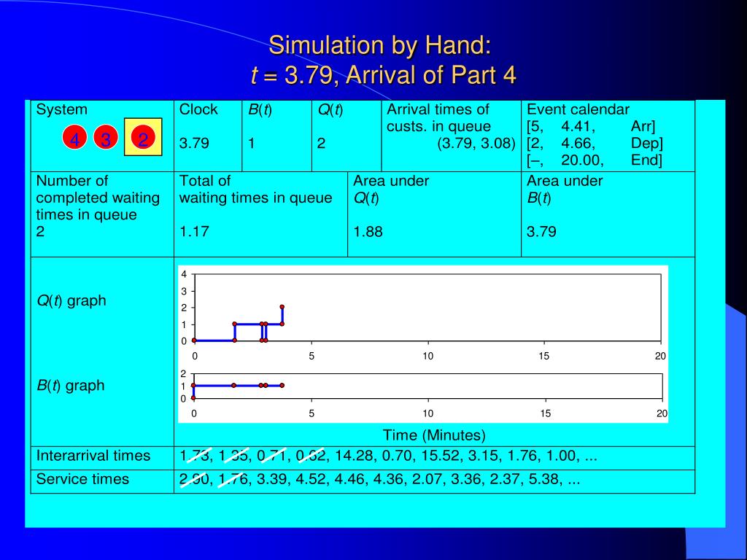Click the event calendar entry 4.41 Arr

coord(591,126)
